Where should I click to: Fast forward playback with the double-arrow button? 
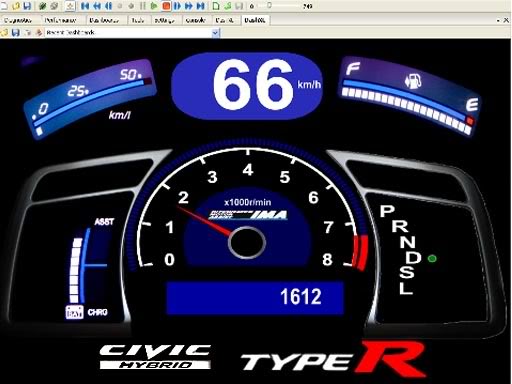point(189,6)
